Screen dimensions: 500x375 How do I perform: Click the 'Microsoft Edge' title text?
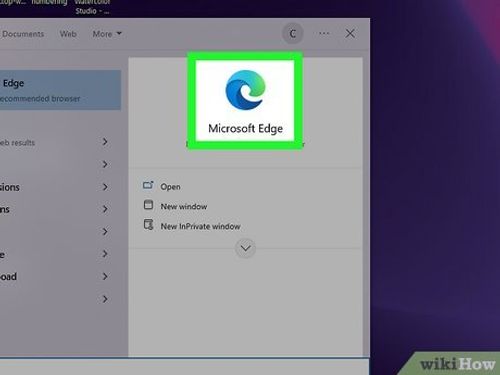[x=246, y=129]
